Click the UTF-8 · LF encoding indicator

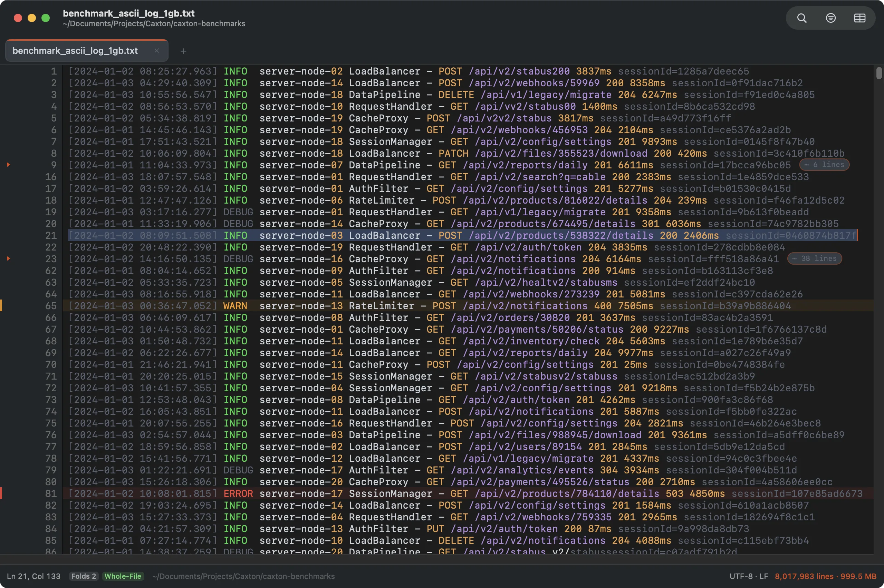click(749, 576)
